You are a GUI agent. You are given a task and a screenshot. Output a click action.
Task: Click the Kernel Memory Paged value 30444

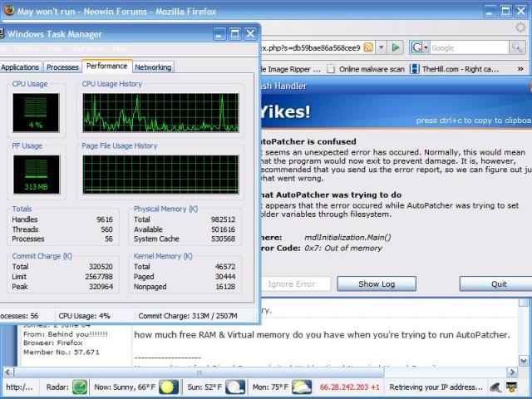click(225, 277)
